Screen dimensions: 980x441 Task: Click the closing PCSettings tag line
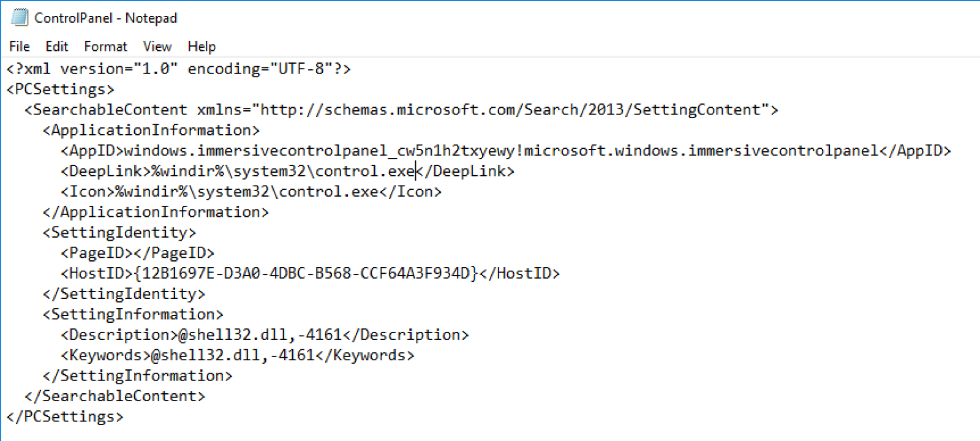click(x=64, y=417)
